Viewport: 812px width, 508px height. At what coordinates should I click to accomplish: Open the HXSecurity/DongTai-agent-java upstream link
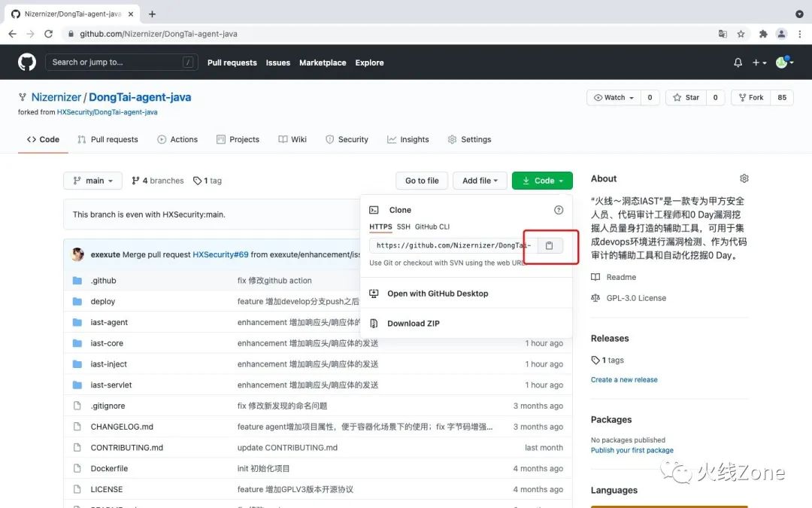[x=108, y=112]
